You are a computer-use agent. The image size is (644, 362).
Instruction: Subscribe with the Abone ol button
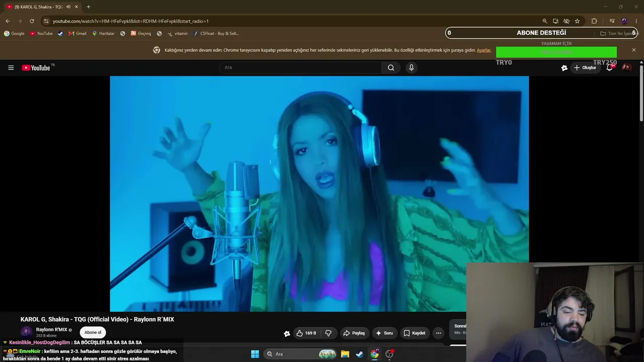[x=93, y=332]
